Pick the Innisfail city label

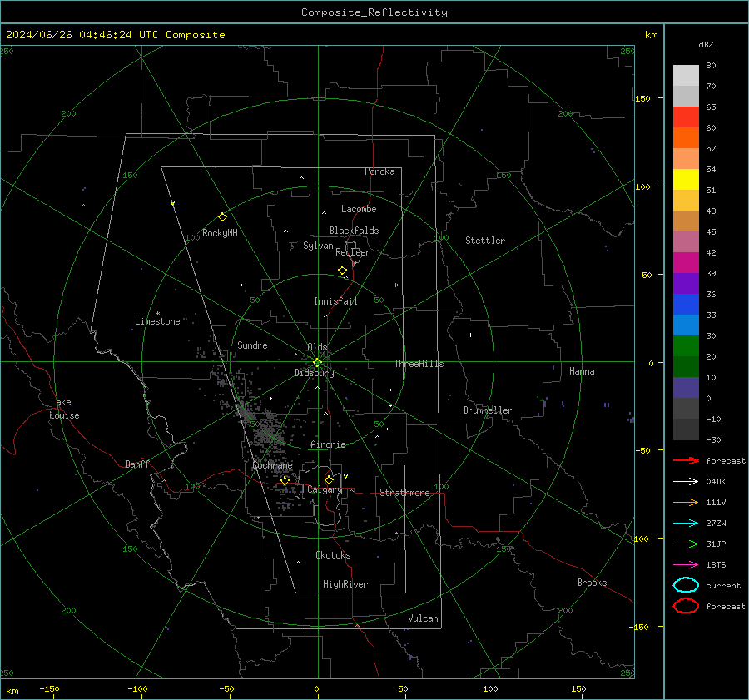[335, 301]
